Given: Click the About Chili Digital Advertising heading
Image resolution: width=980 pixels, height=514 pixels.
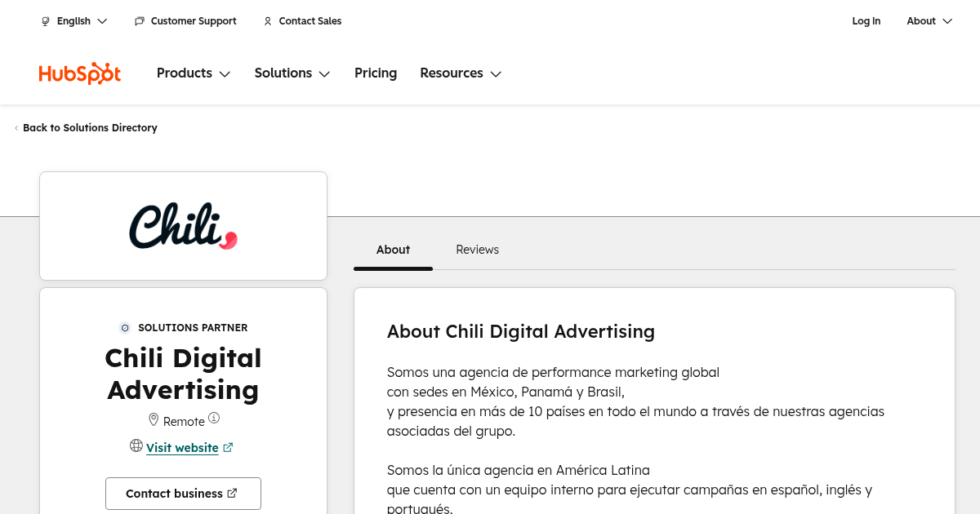Looking at the screenshot, I should 521,331.
